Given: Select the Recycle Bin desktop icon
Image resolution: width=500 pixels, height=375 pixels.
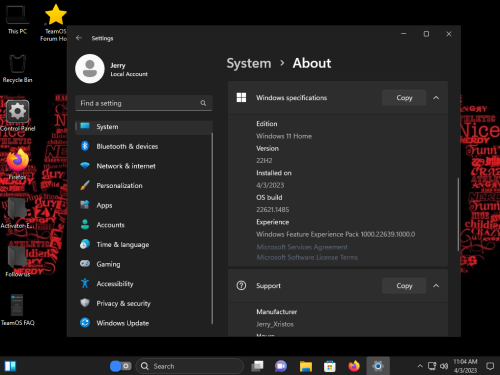Looking at the screenshot, I should click(17, 68).
